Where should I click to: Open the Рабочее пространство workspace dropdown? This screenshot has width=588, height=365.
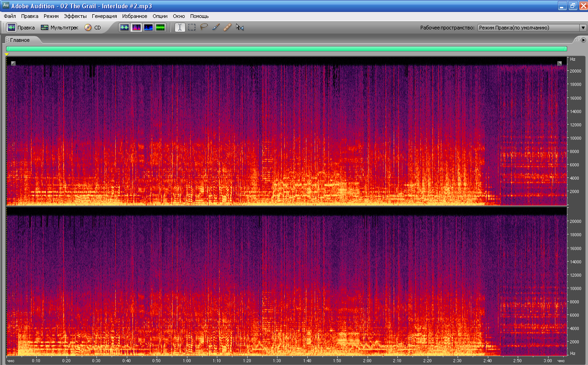[x=532, y=28]
